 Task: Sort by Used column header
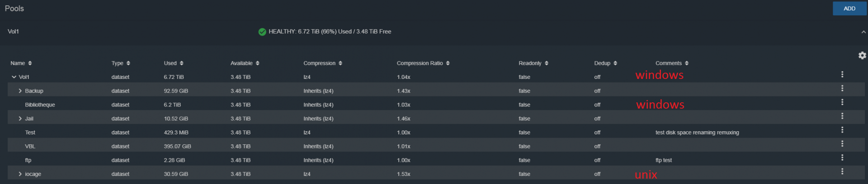[x=174, y=63]
